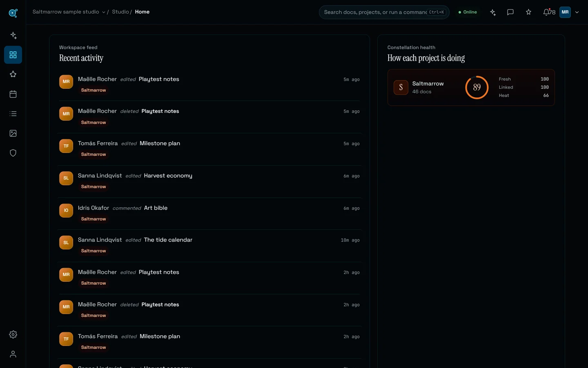Click the "10m ago" timestamp
588x368 pixels.
pyautogui.click(x=350, y=240)
